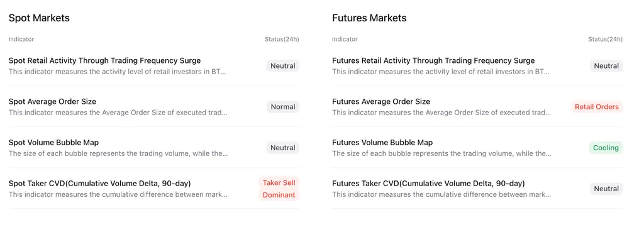
Task: Select the Futures Markets section heading
Action: pyautogui.click(x=369, y=18)
